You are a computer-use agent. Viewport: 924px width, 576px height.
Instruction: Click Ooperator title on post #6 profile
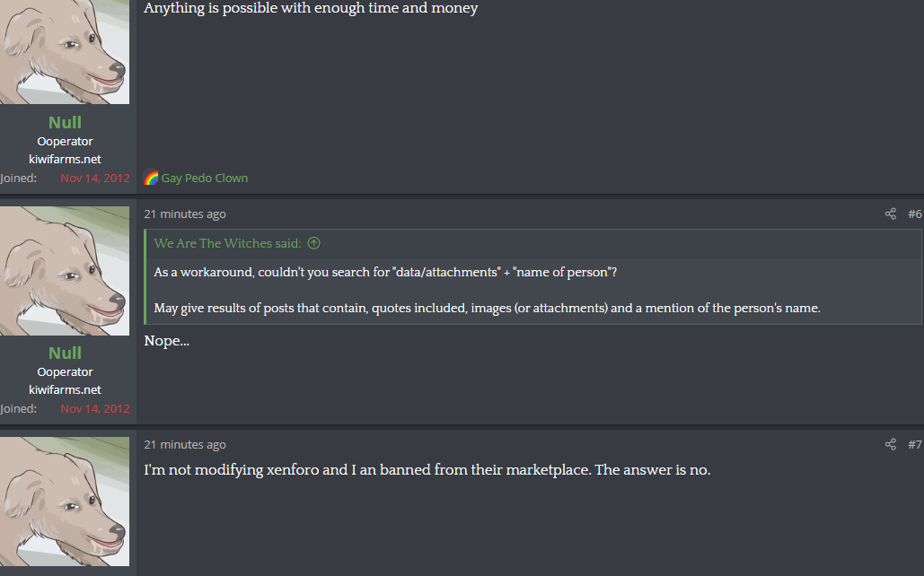tap(65, 372)
